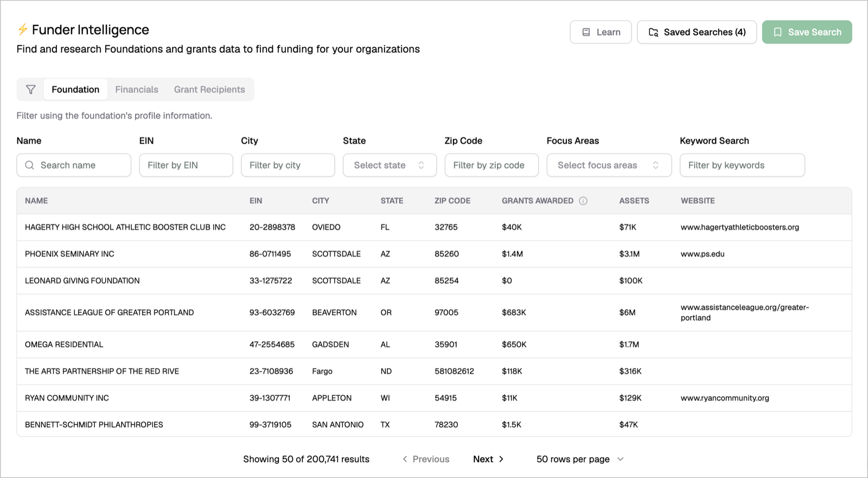The width and height of the screenshot is (868, 478).
Task: Open Saved Searches (4)
Action: point(697,32)
